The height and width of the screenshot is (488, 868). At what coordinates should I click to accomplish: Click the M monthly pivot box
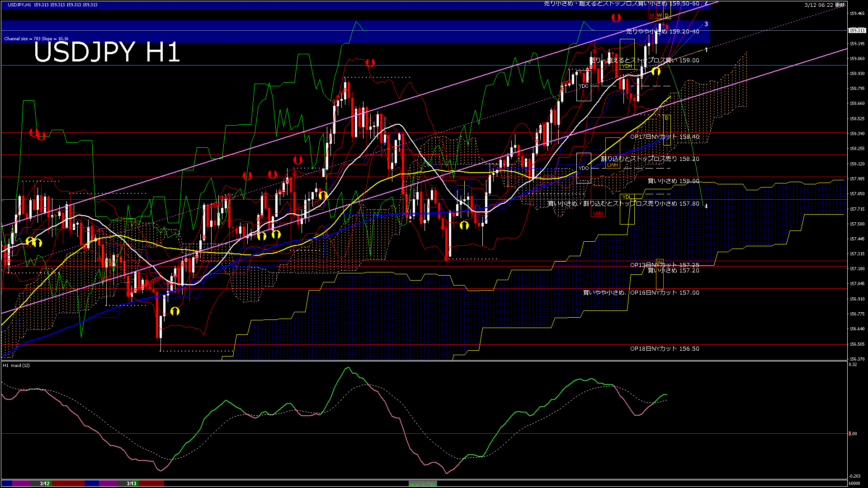tap(652, 15)
